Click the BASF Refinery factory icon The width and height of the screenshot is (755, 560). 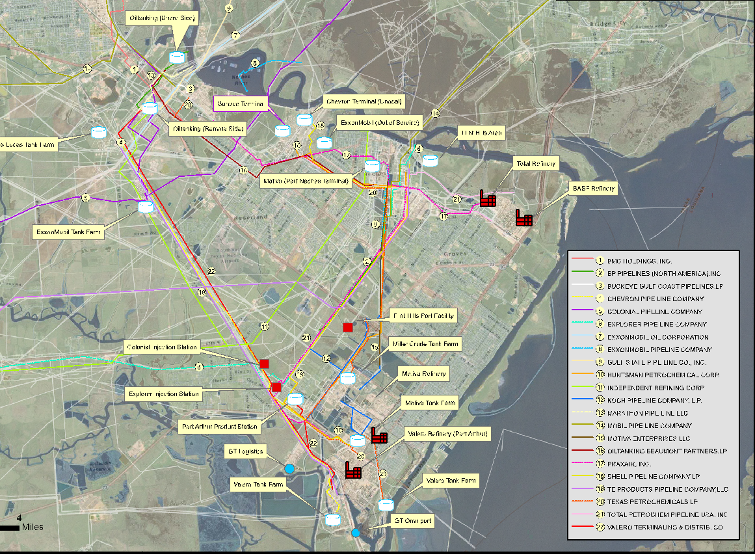click(524, 218)
